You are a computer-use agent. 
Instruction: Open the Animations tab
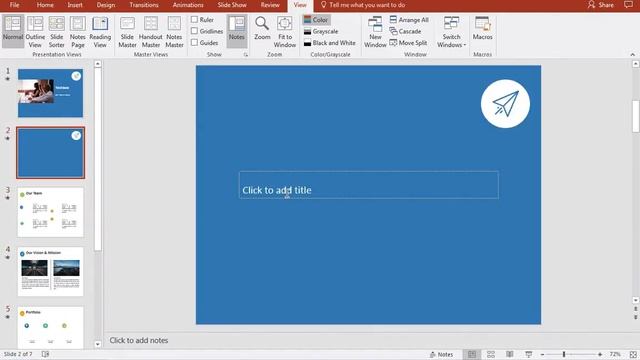188,5
